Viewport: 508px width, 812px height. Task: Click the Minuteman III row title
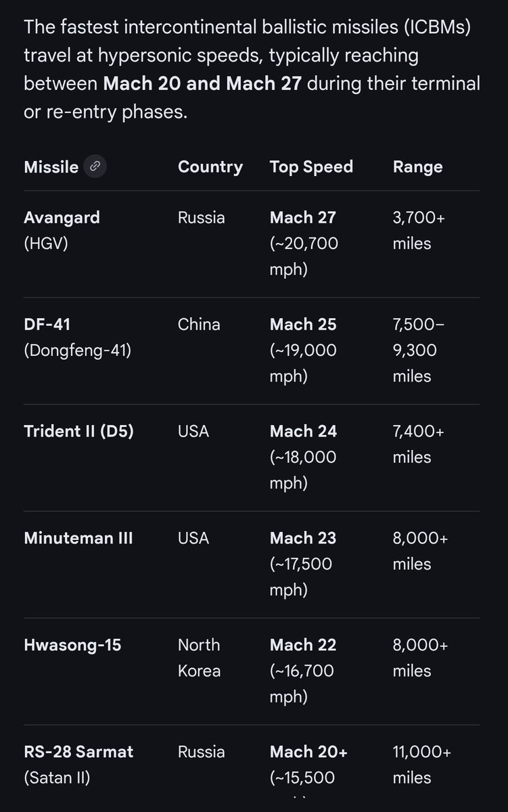click(78, 538)
